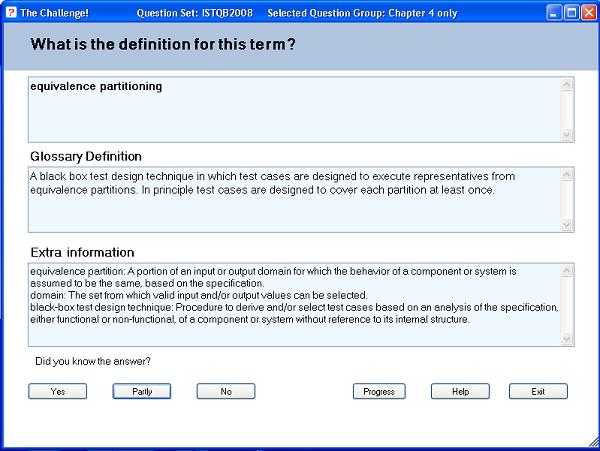Click the 'domain:' definition line
The width and height of the screenshot is (600, 451).
[199, 295]
